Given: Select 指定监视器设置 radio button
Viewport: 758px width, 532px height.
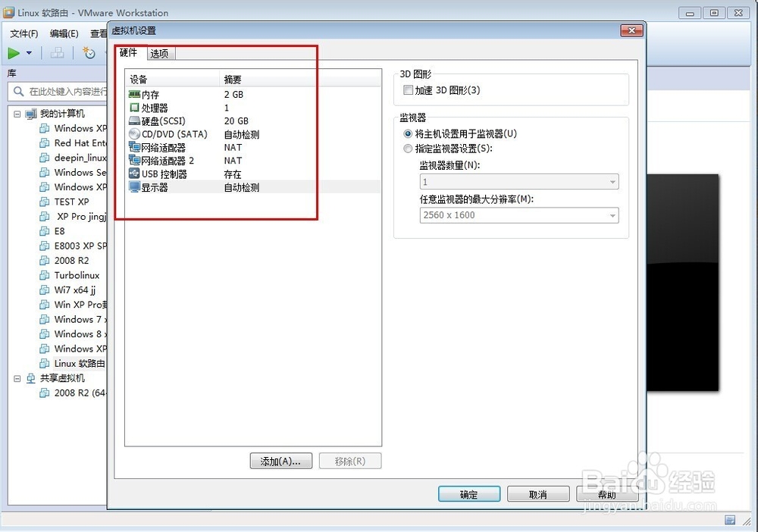Looking at the screenshot, I should [x=408, y=149].
